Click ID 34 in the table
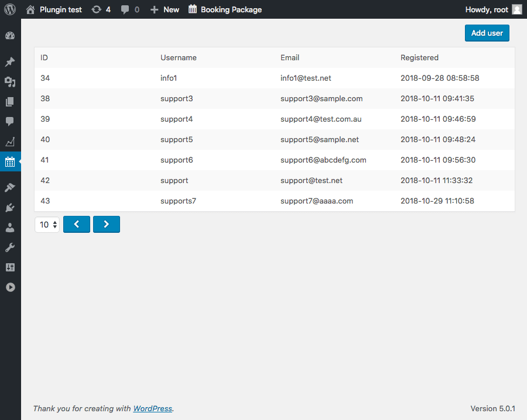Screen dimensions: 527x420 [45, 78]
